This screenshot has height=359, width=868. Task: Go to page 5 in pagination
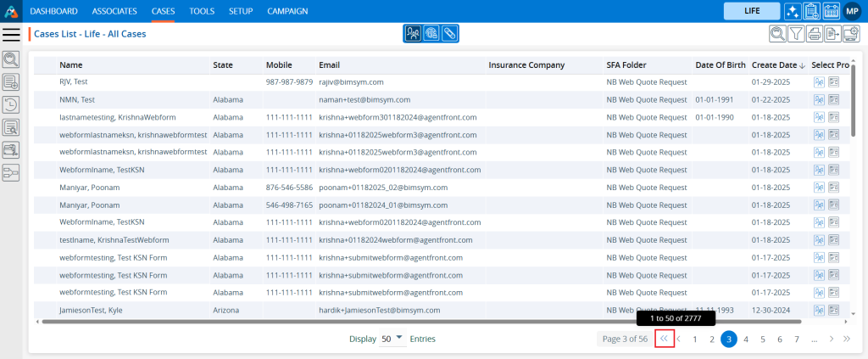(763, 339)
